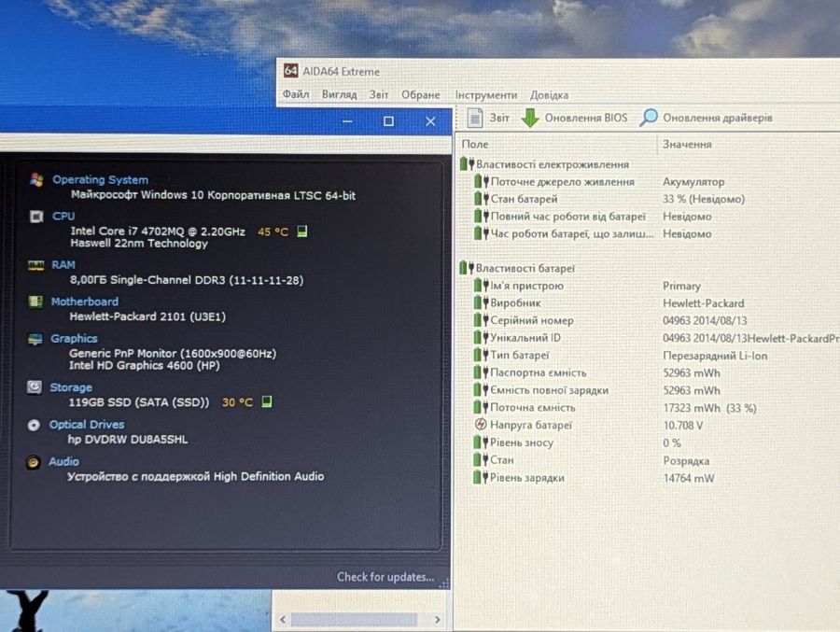This screenshot has width=840, height=632.
Task: Click the horizontal scrollbar thumb
Action: coord(354,620)
